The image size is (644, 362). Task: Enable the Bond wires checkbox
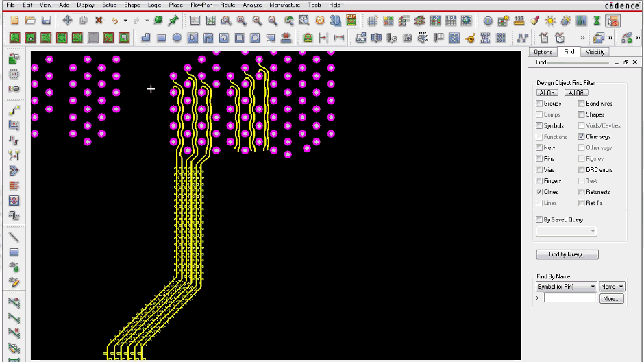pyautogui.click(x=581, y=104)
